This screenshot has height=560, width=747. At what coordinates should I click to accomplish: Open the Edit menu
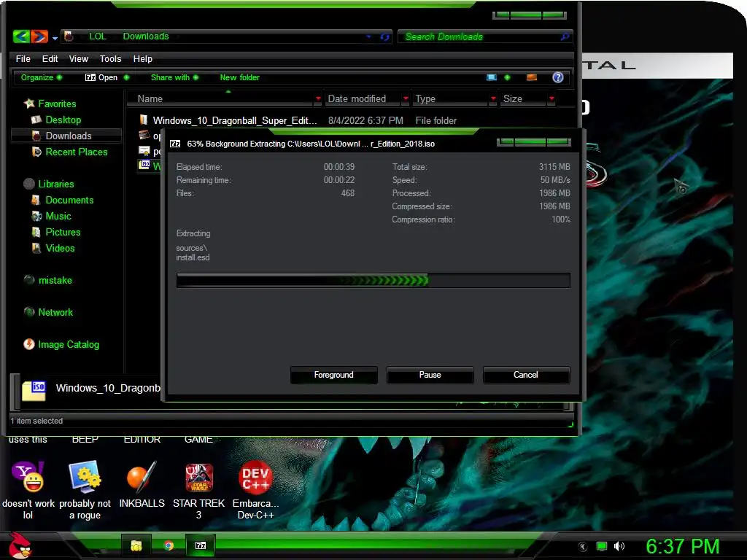pos(50,58)
